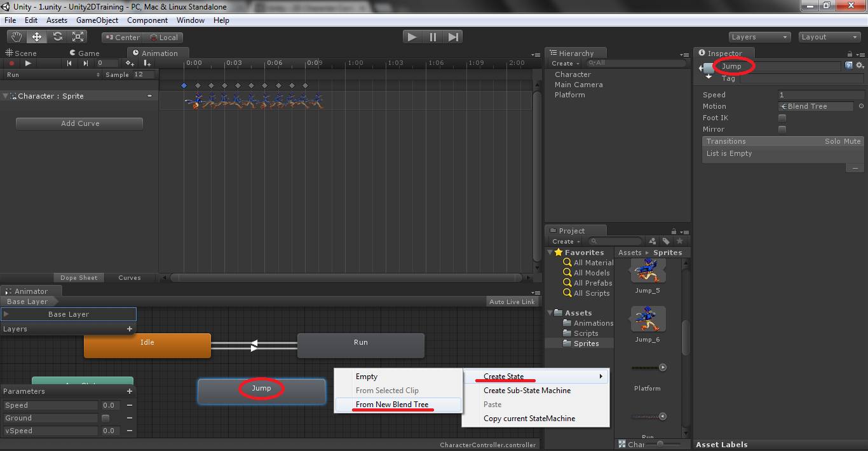Click Motion object picker circle
The width and height of the screenshot is (868, 451).
coord(862,106)
